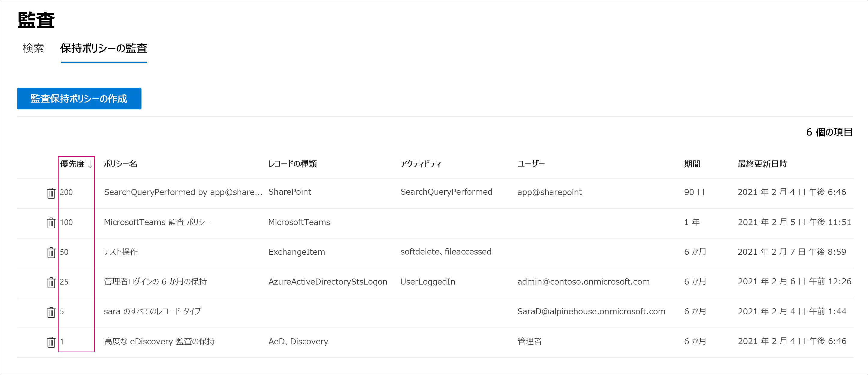Switch to the 検索 tab

click(33, 48)
